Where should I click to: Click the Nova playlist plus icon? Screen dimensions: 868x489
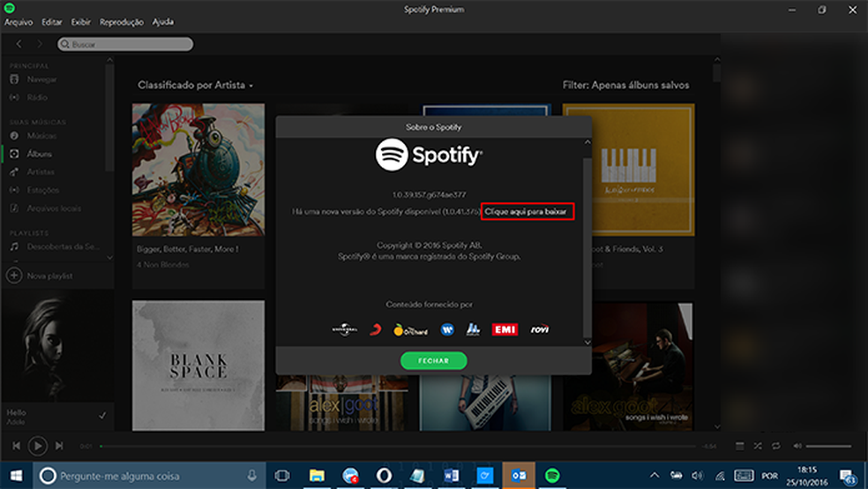pos(14,275)
